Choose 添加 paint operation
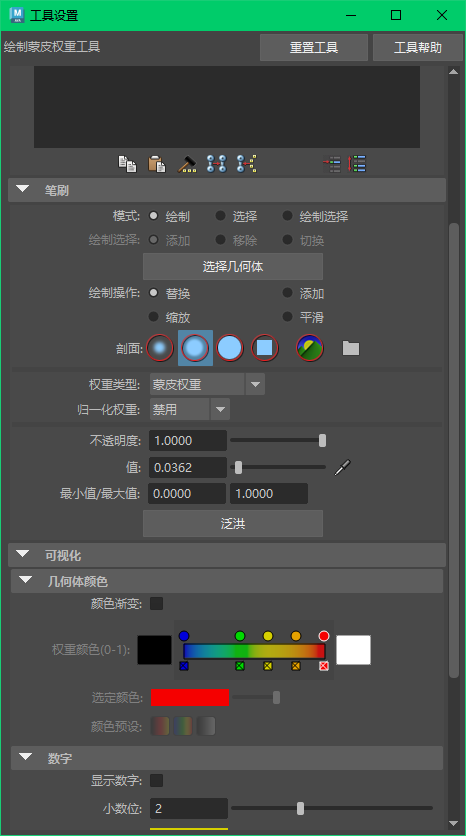 coord(287,293)
